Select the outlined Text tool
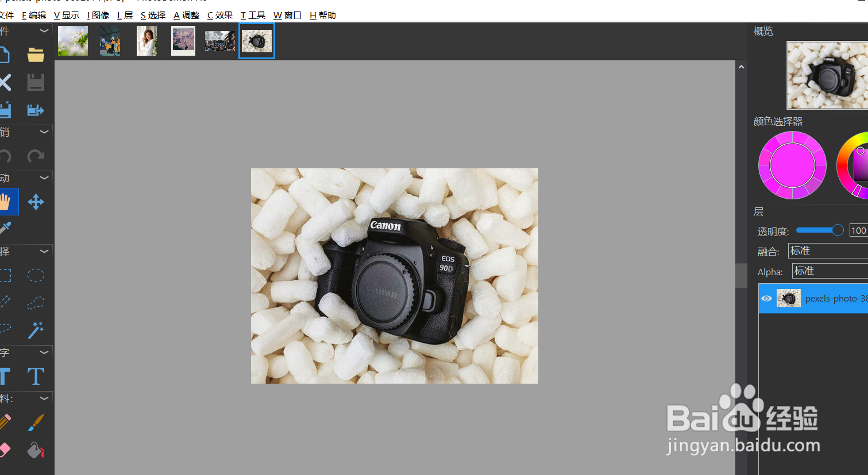This screenshot has height=475, width=868. 36,376
